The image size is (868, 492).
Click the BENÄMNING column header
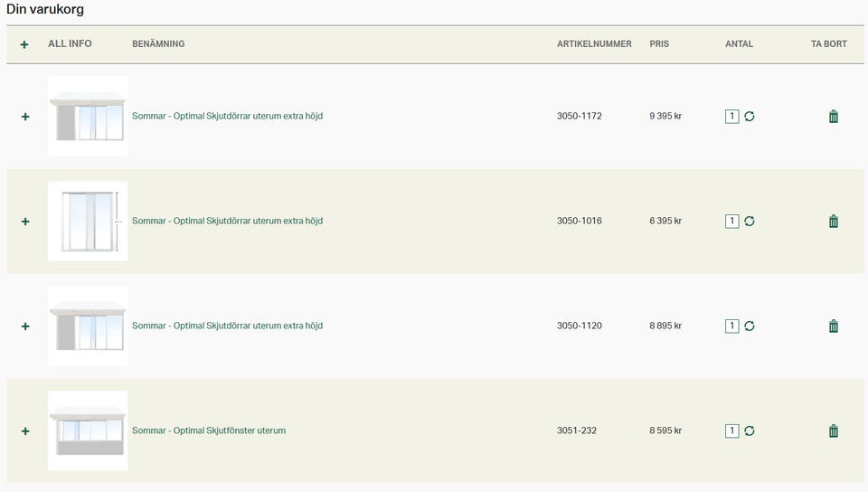point(158,43)
